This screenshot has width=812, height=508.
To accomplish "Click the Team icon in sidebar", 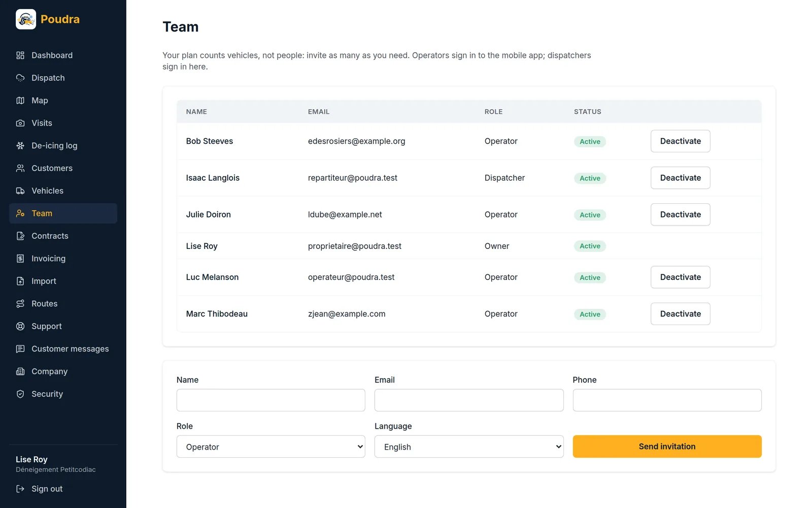I will point(20,213).
